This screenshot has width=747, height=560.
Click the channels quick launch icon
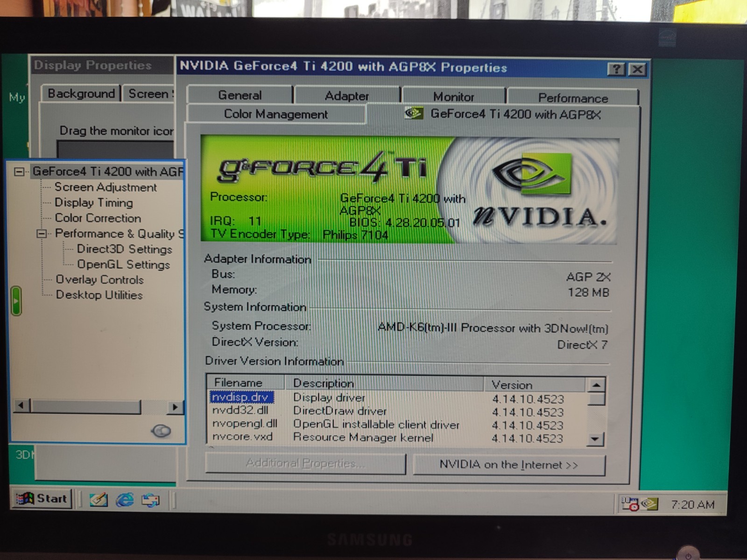tap(150, 501)
